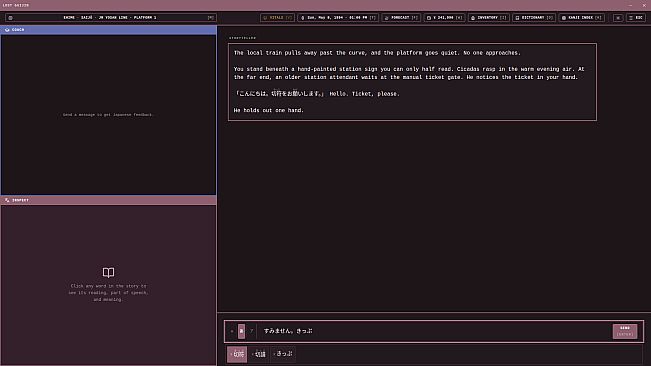This screenshot has height=366, width=651.
Task: Click the calendar icon beside the date
Action: 303,18
